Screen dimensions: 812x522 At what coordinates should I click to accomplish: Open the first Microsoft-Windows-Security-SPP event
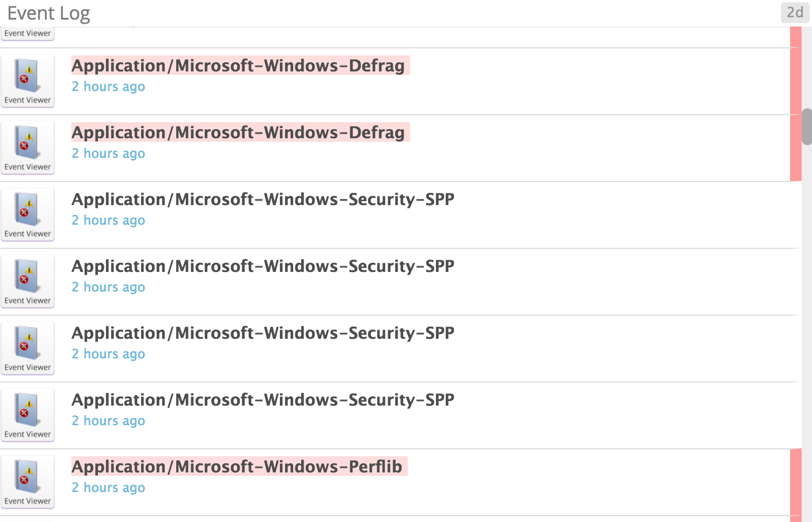(x=263, y=199)
